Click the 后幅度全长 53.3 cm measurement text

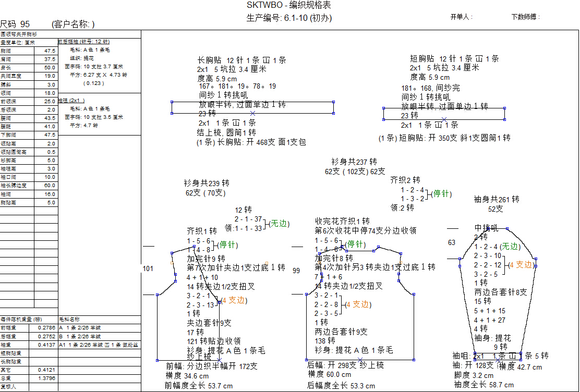click(x=341, y=386)
